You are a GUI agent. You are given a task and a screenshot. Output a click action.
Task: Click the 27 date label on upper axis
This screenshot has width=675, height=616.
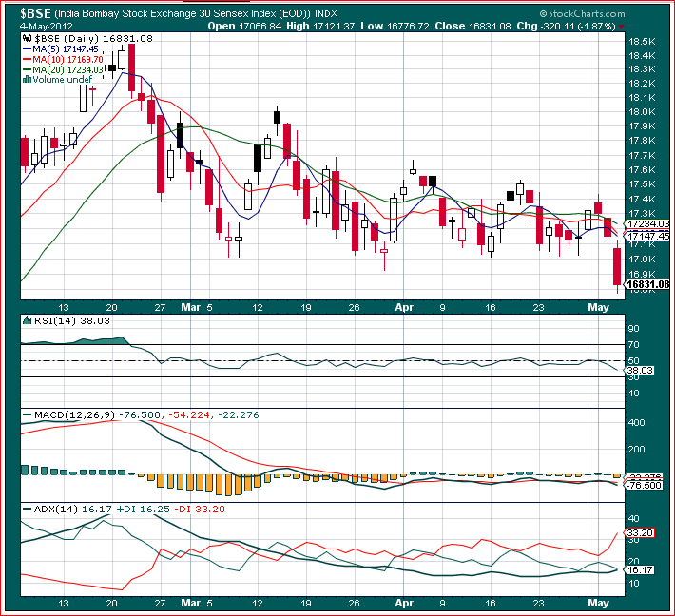pos(160,308)
